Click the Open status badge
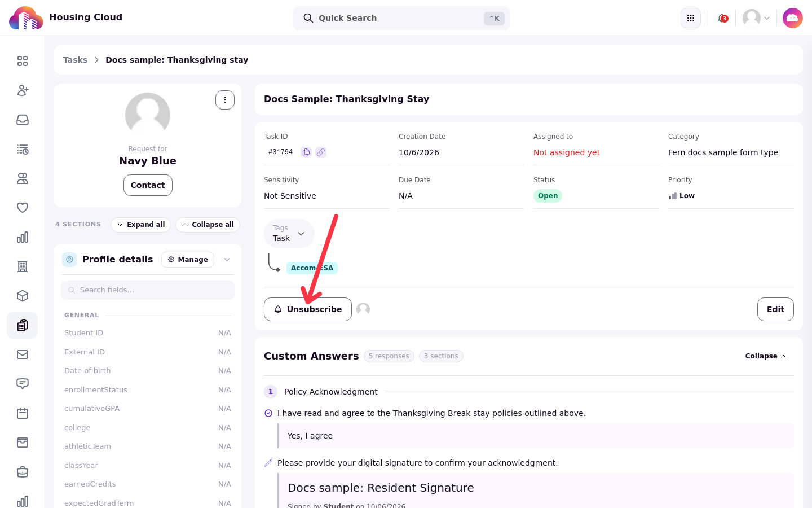 tap(548, 196)
